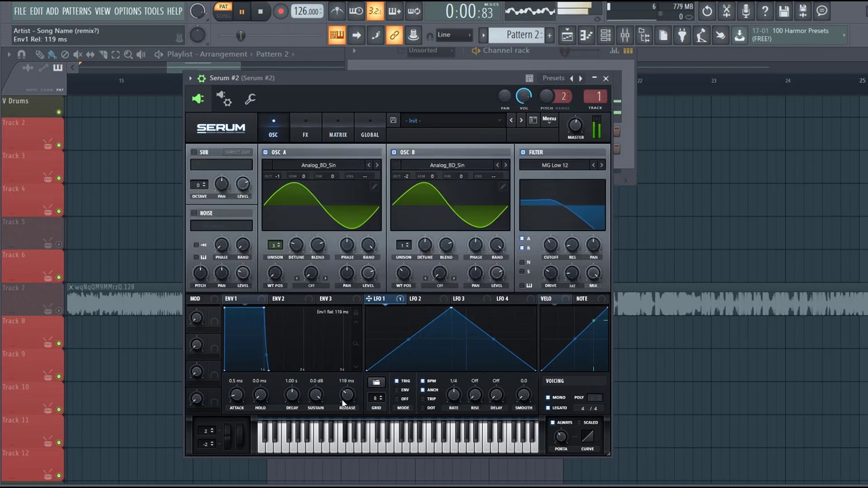Toggle the typing keyboard to piano icon

[x=336, y=35]
